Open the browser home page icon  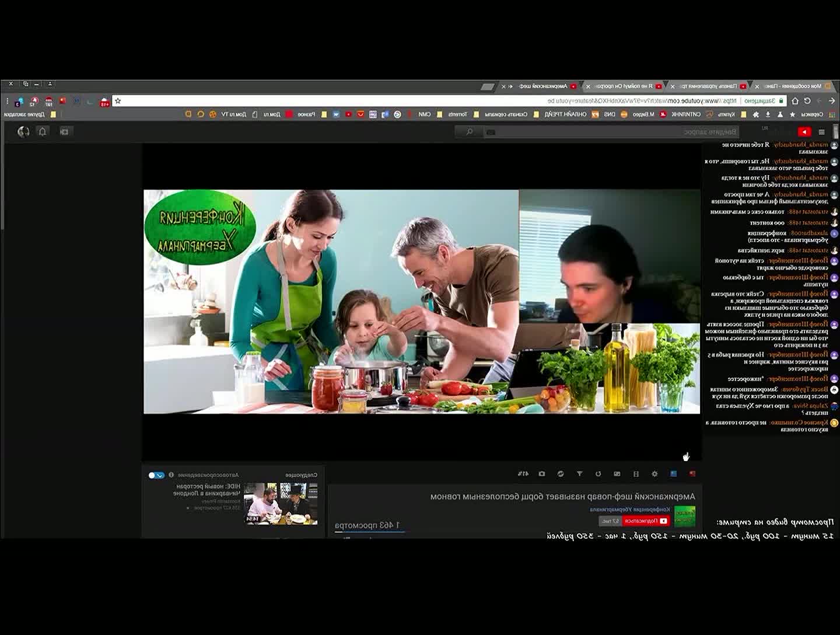[794, 100]
